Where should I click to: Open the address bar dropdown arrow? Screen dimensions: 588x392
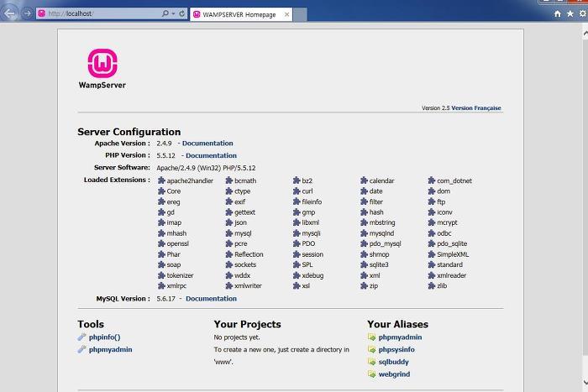pyautogui.click(x=173, y=14)
